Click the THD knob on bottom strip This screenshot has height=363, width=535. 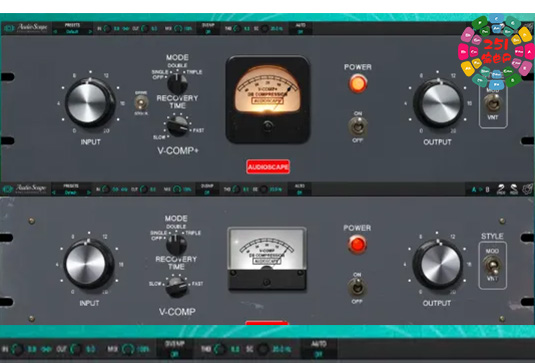[x=220, y=349]
